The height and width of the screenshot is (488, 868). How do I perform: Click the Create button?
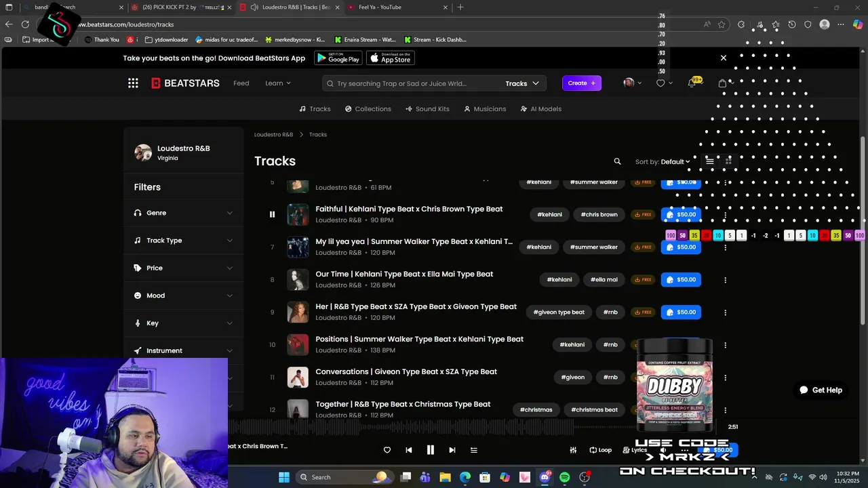[x=581, y=83]
